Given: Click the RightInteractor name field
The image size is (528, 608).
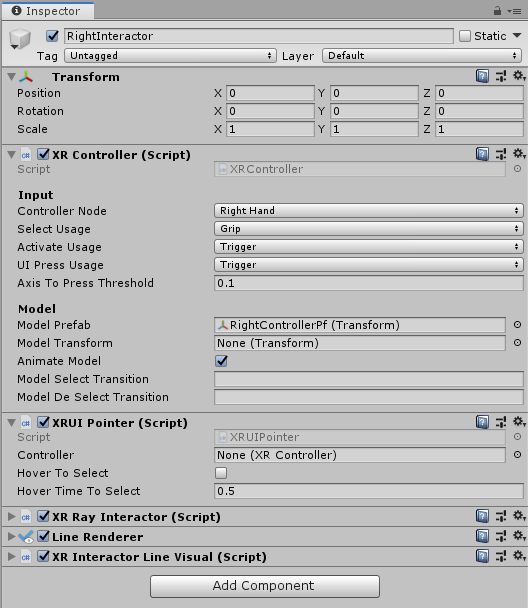Looking at the screenshot, I should tap(259, 36).
